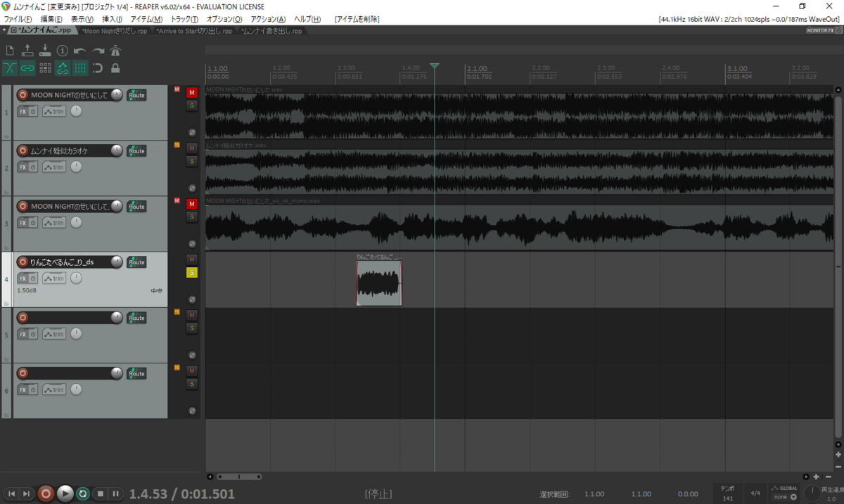
Task: Click the playback rate knob
Action: tap(812, 492)
